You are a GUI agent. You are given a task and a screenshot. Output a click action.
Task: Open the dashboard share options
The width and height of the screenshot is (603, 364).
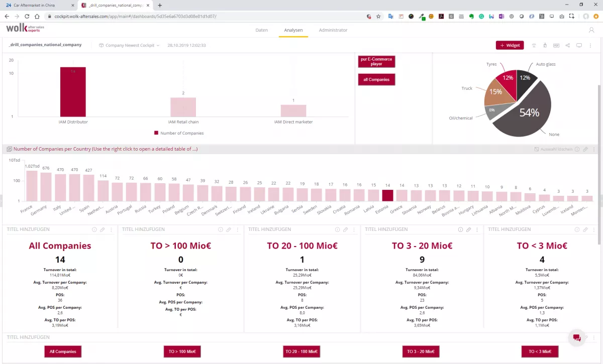point(568,45)
